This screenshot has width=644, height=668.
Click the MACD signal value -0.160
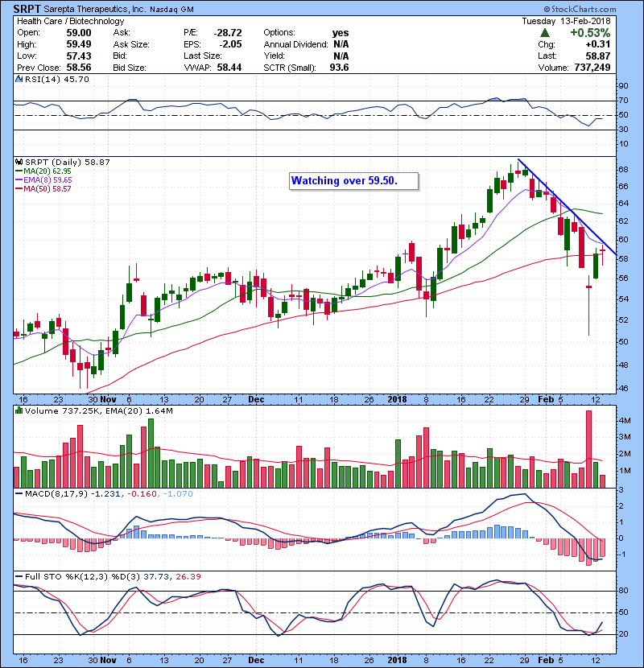point(142,494)
